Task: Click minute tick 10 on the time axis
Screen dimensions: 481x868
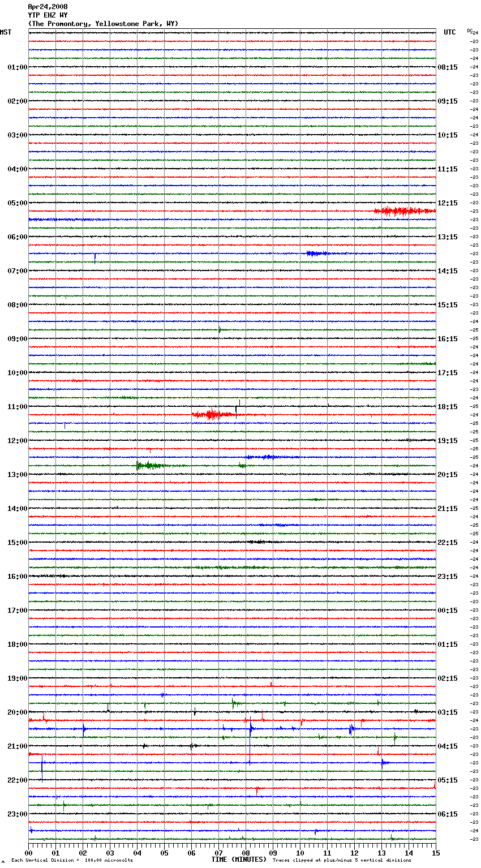Action: [x=300, y=853]
